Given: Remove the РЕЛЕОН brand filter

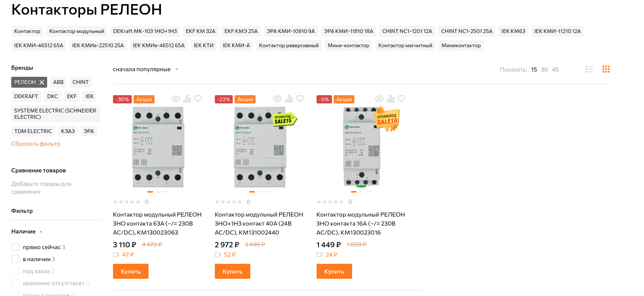Looking at the screenshot, I should 42,82.
